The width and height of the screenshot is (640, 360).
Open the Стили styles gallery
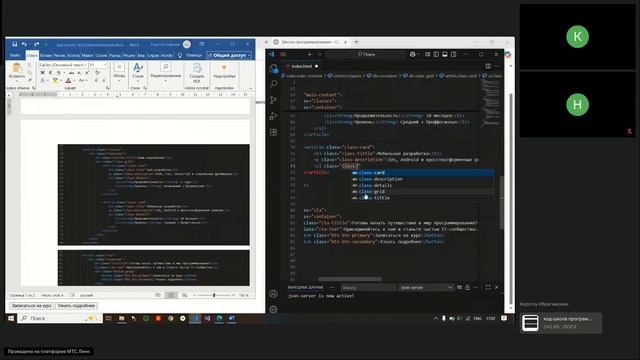point(138,72)
